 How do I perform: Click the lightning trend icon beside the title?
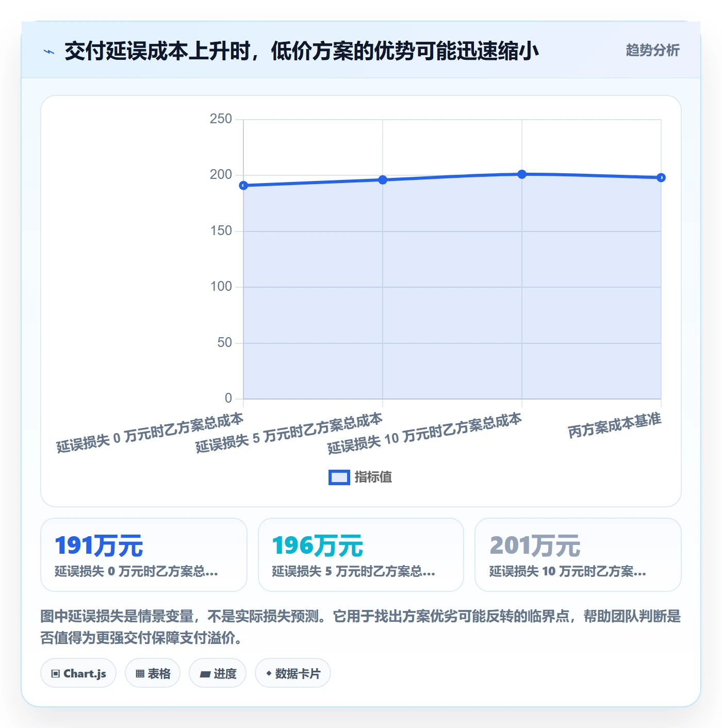pos(49,52)
